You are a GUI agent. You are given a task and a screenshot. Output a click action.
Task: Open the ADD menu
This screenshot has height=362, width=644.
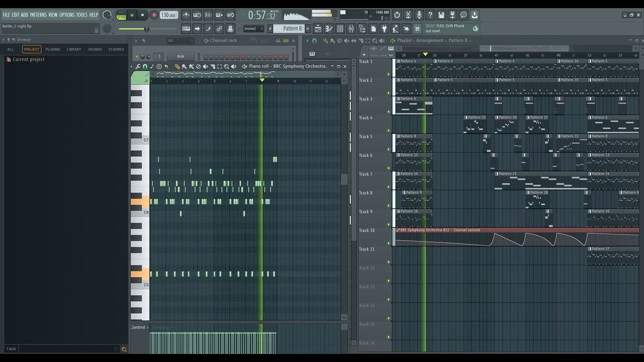pyautogui.click(x=24, y=15)
